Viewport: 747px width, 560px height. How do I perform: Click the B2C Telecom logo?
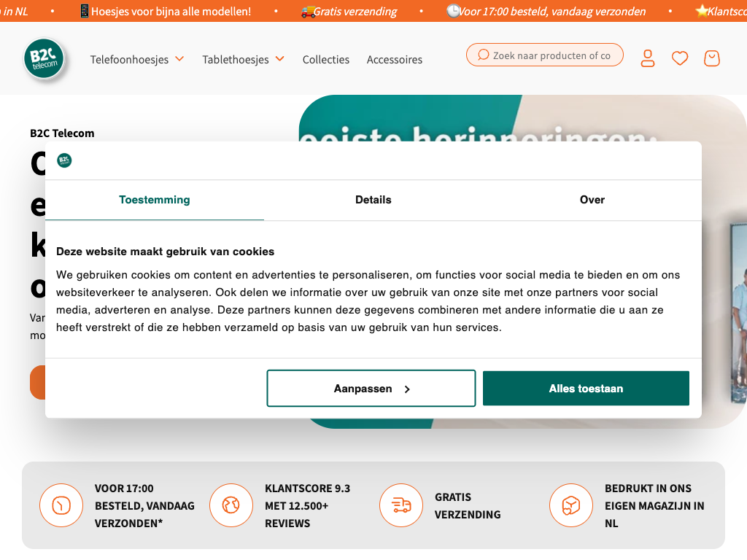[x=44, y=58]
